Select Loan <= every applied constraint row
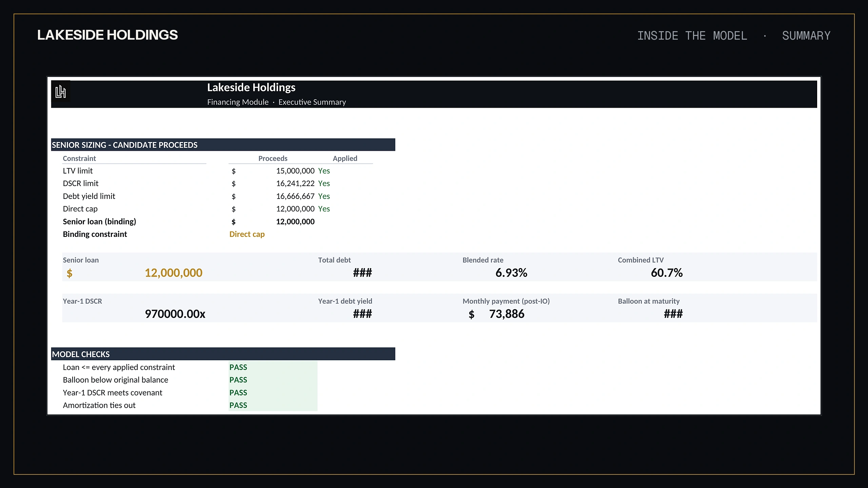The width and height of the screenshot is (868, 488). click(119, 367)
